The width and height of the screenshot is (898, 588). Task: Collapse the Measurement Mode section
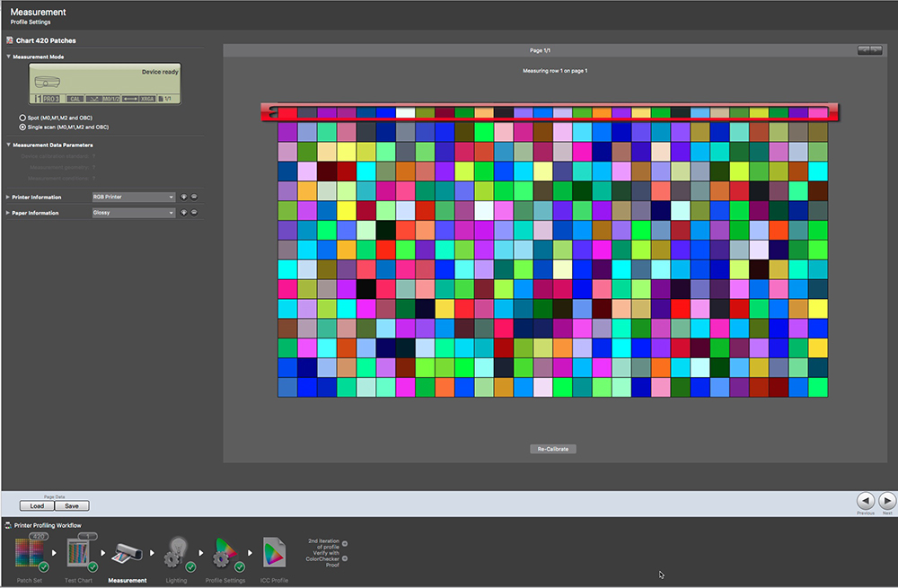(x=9, y=57)
